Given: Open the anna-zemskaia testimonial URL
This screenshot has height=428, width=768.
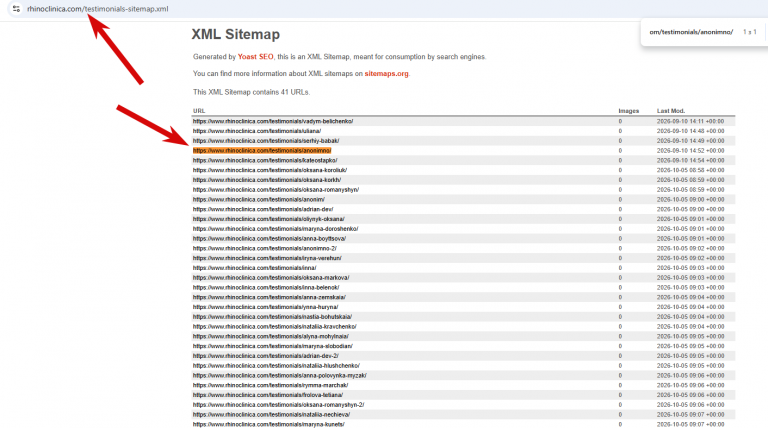Looking at the screenshot, I should pyautogui.click(x=269, y=297).
